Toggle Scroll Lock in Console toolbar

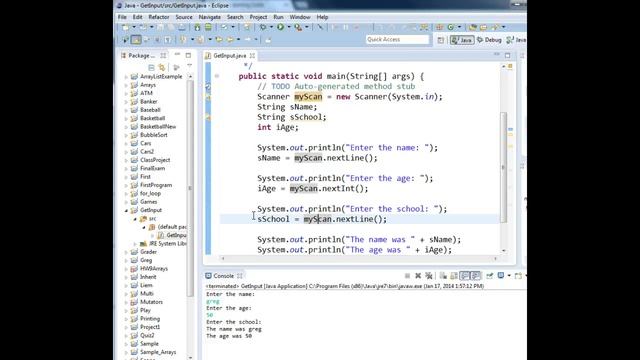pos(454,276)
